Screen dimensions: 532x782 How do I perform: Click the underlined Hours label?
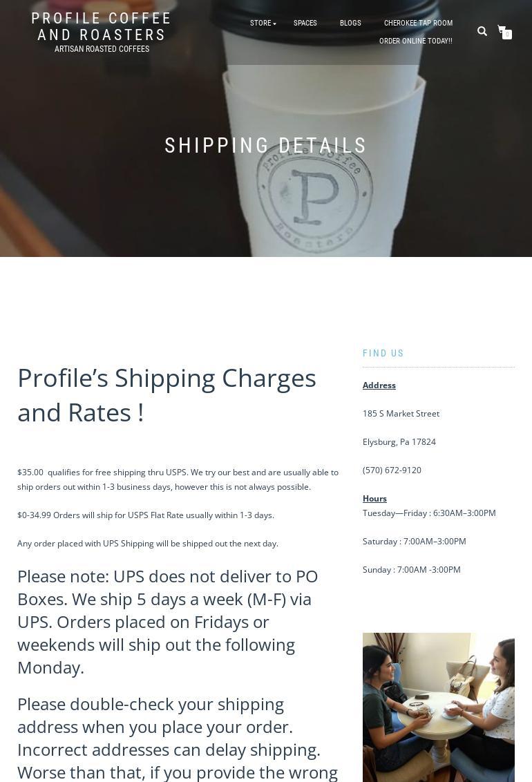click(374, 499)
